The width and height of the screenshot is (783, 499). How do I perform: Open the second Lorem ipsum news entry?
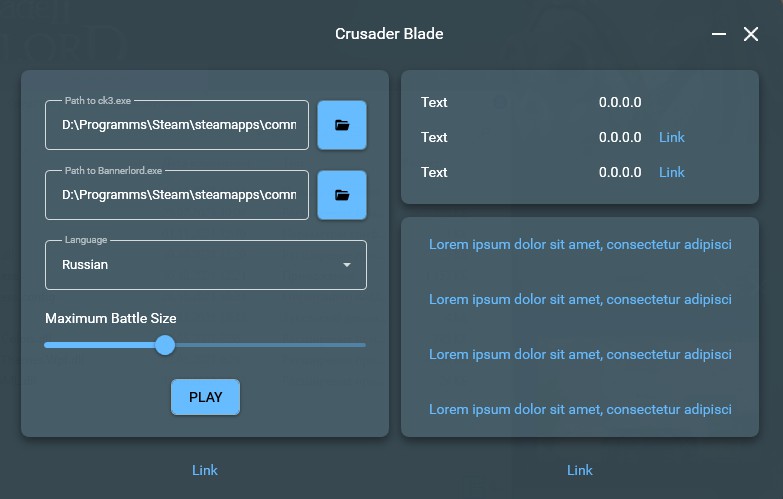(x=580, y=299)
